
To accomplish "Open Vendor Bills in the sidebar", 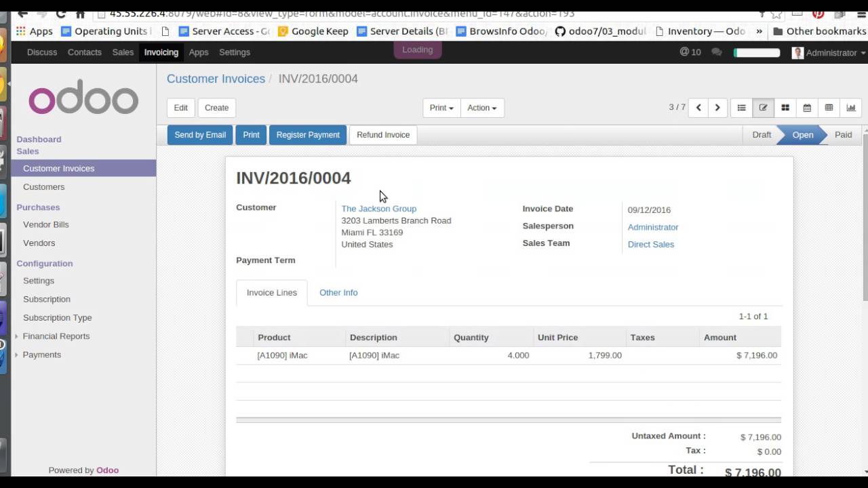I will tap(46, 224).
